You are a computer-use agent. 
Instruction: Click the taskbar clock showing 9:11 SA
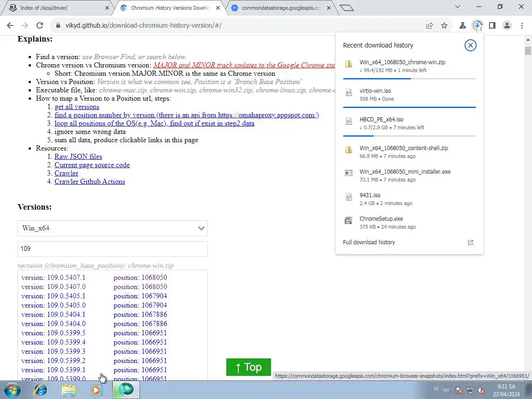[506, 390]
